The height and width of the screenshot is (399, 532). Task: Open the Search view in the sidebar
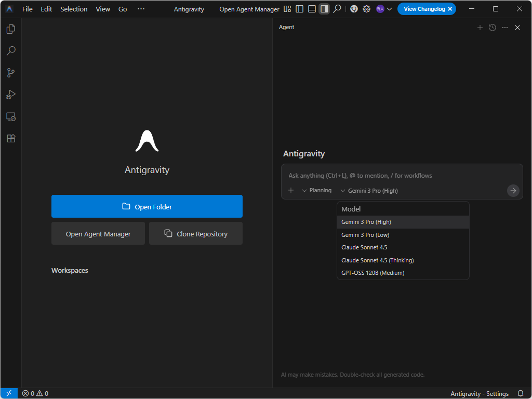pos(10,51)
